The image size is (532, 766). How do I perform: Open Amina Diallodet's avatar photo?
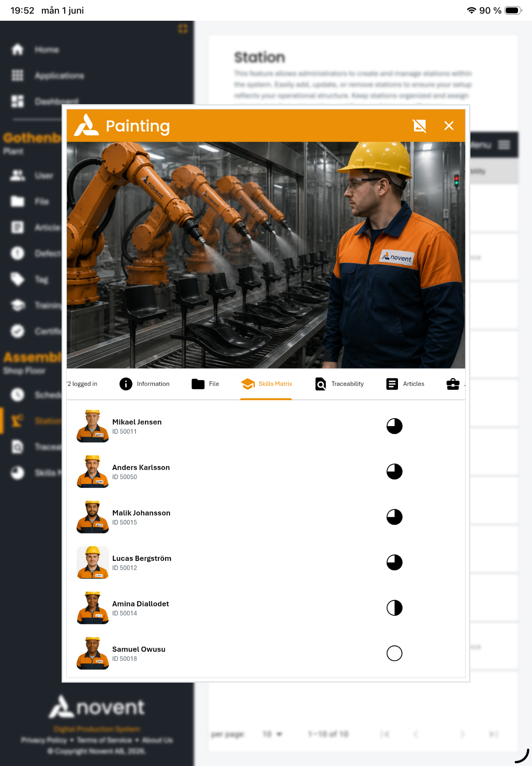tap(93, 608)
